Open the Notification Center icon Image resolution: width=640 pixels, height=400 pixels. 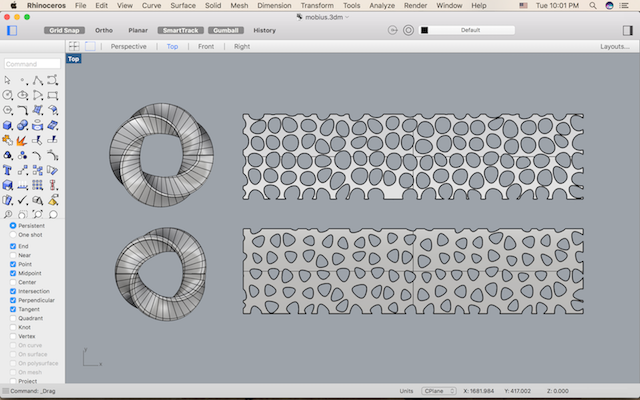(624, 5)
